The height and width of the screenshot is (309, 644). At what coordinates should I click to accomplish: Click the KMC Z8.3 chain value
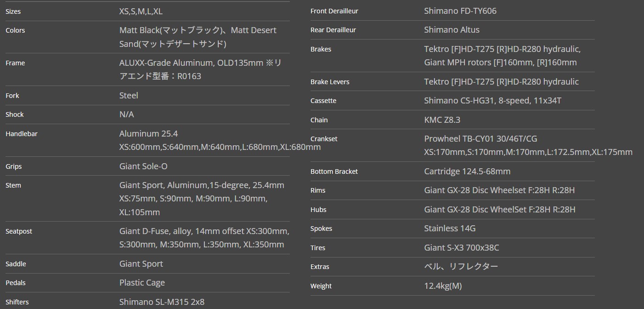pyautogui.click(x=442, y=120)
